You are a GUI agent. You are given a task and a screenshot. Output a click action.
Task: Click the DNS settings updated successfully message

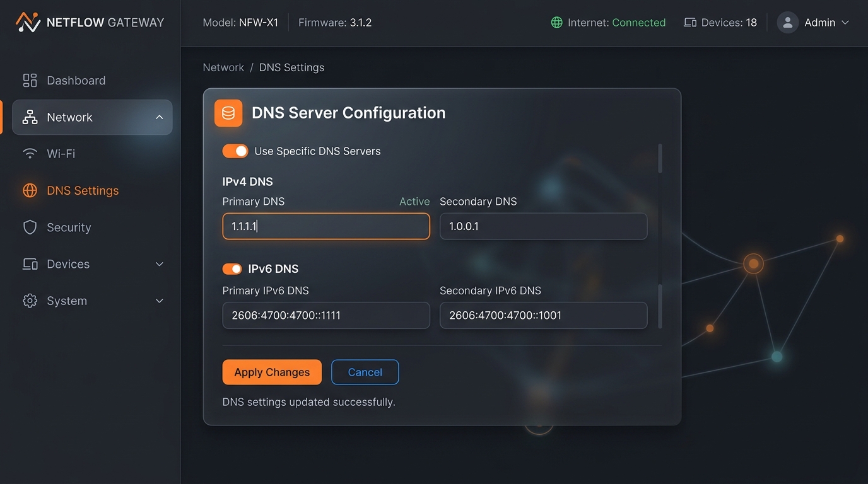click(309, 402)
